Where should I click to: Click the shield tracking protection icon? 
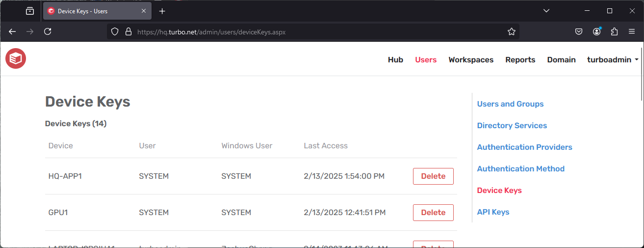pyautogui.click(x=115, y=31)
